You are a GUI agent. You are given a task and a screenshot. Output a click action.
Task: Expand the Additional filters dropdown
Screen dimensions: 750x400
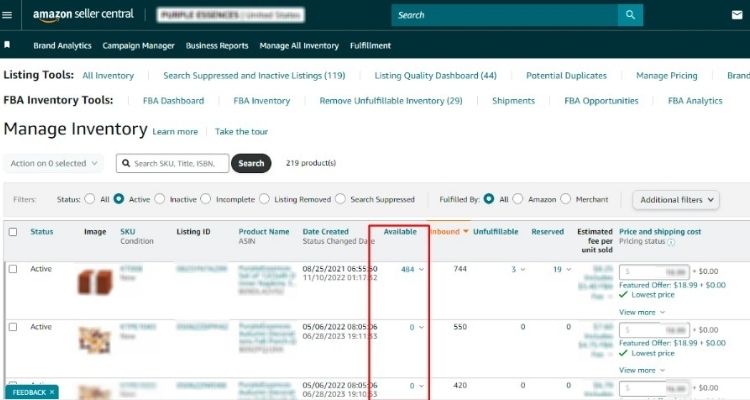676,199
